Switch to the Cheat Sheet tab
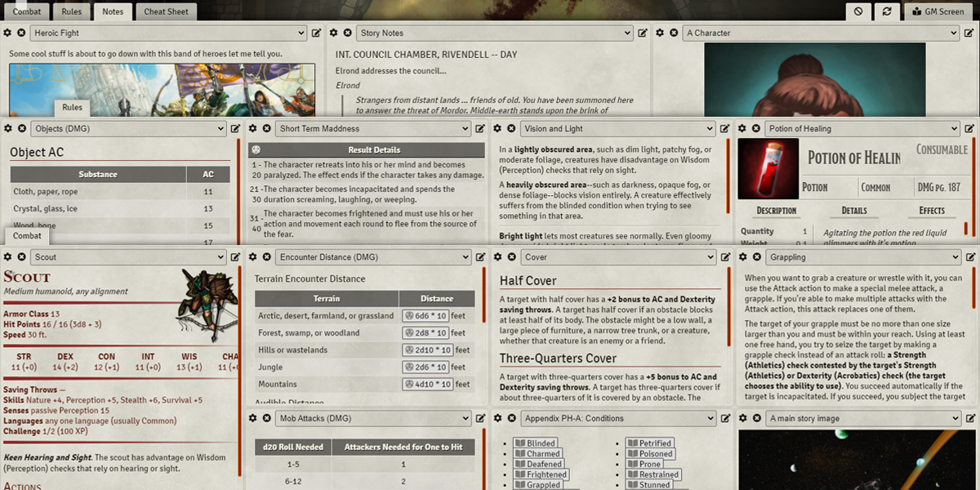980x490 pixels. (167, 11)
